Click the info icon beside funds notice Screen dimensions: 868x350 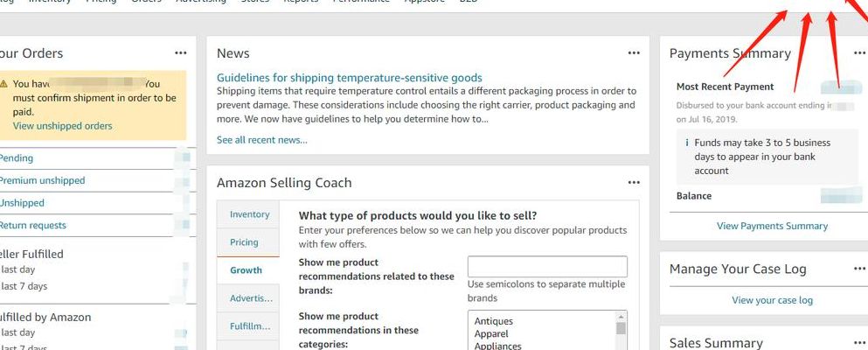point(687,143)
